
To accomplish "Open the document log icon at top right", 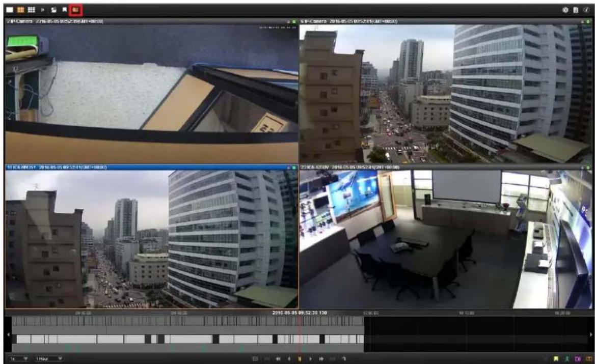I will coord(576,10).
